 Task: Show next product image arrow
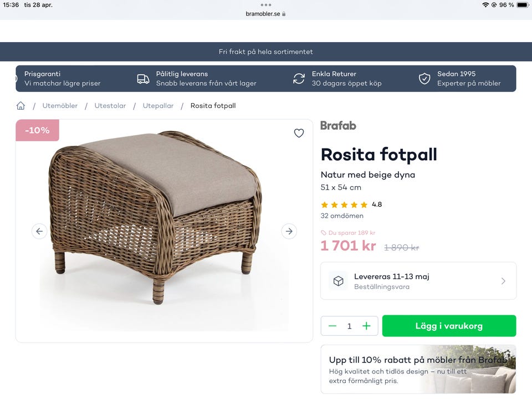289,231
